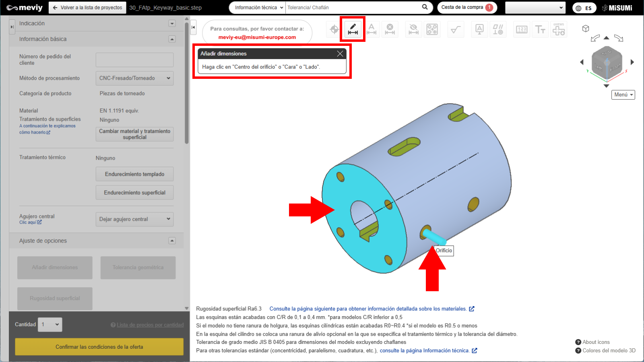The height and width of the screenshot is (362, 644).
Task: Open the Cantidad quantity dropdown
Action: (x=50, y=325)
